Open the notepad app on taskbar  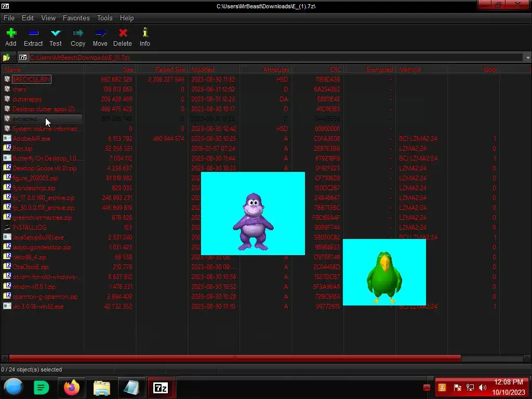coord(131,388)
